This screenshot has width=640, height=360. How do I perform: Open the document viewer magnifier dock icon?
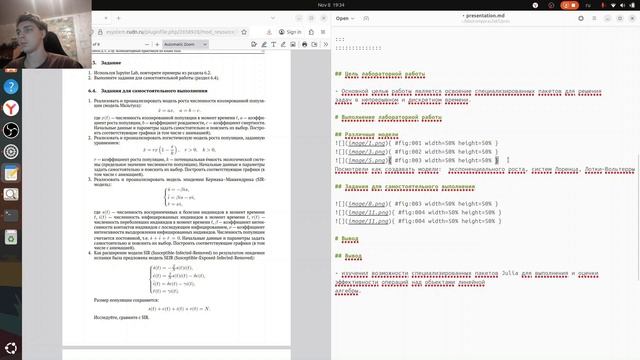(11, 194)
